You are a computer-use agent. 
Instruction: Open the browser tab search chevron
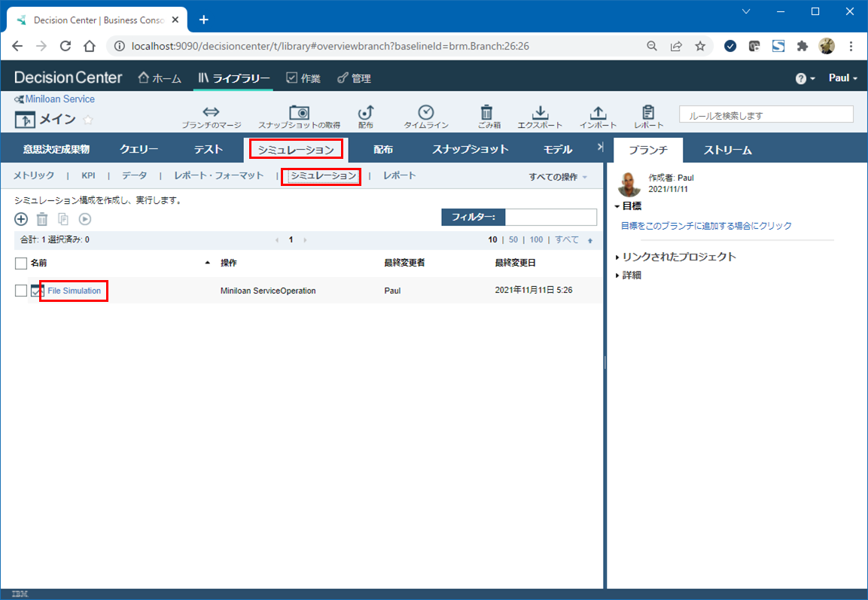745,11
